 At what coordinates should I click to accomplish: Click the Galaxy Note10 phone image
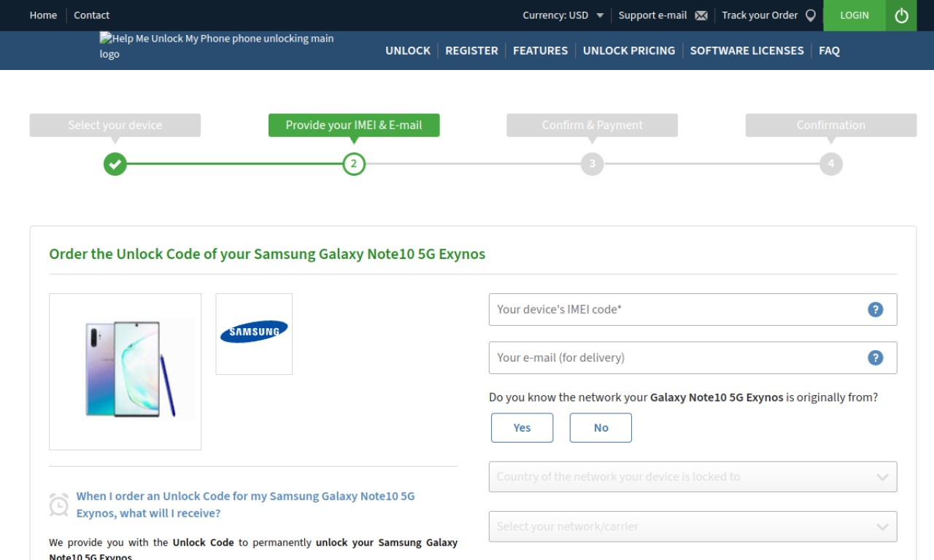126,371
